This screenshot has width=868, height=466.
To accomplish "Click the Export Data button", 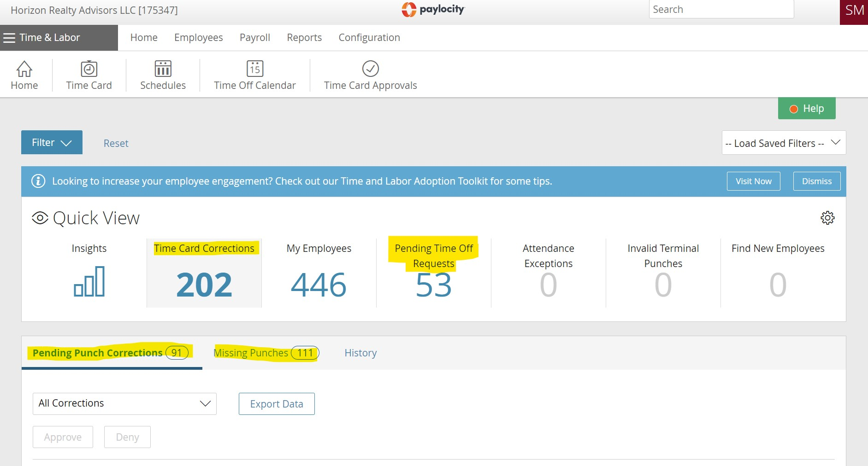I will (277, 404).
